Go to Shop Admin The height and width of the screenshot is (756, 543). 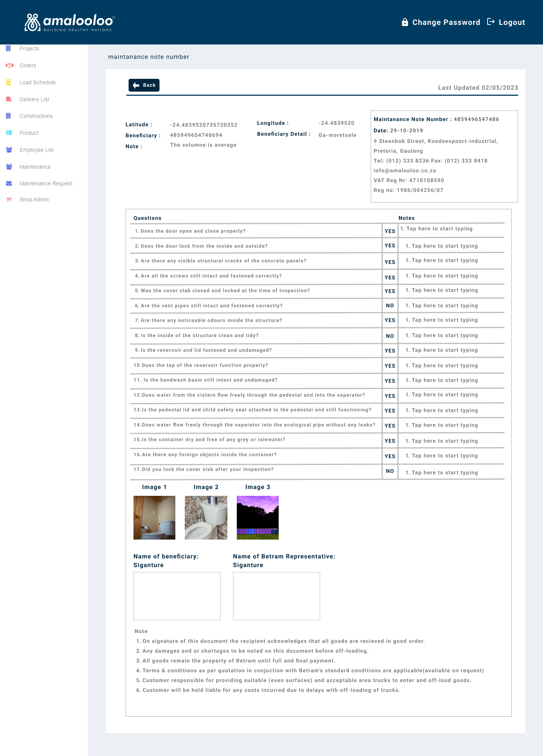(x=34, y=199)
